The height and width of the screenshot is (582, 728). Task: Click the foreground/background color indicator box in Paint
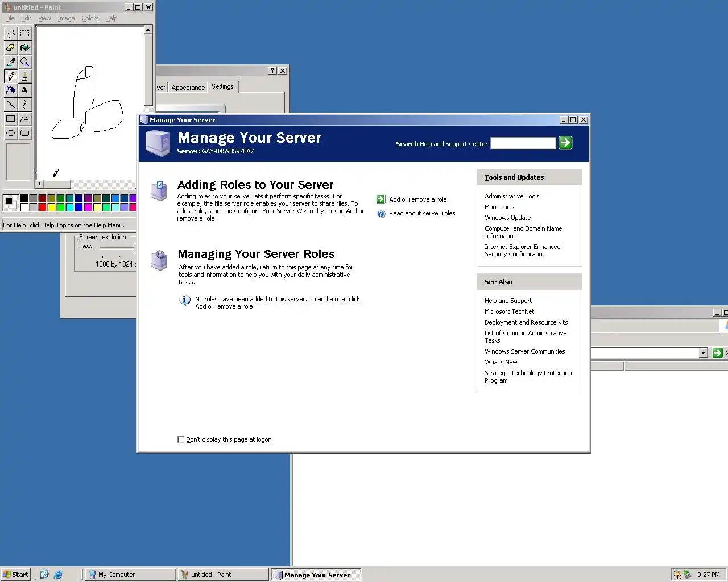pyautogui.click(x=10, y=202)
